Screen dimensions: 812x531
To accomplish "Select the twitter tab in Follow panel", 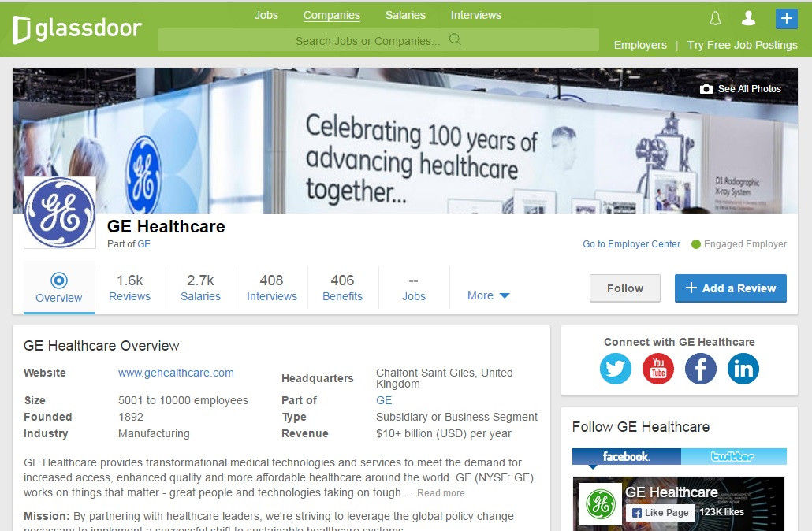I will [732, 456].
